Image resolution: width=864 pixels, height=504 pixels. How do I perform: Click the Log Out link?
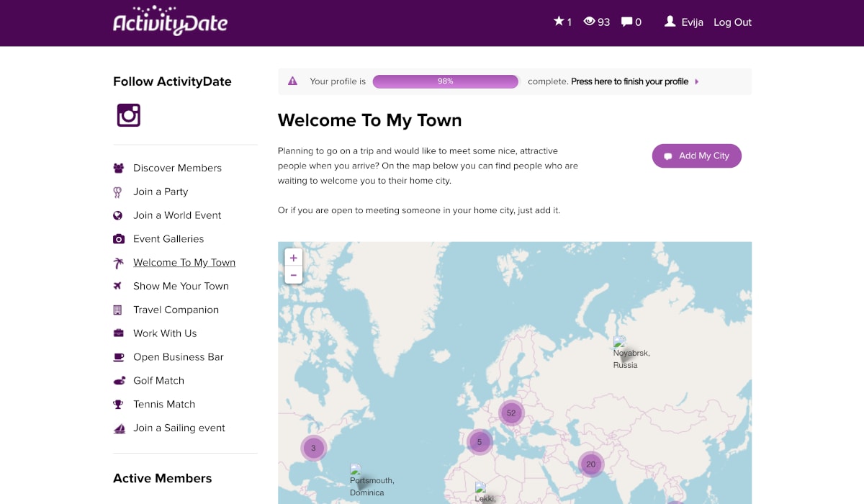tap(732, 22)
